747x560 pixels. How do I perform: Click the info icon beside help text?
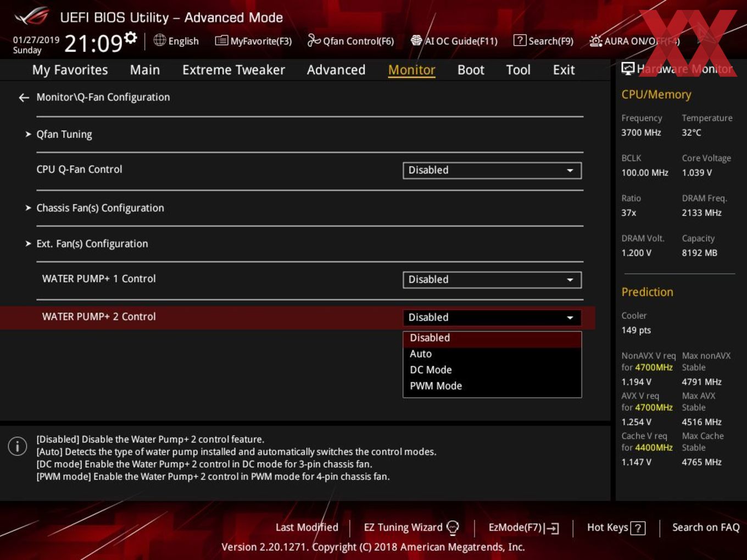click(18, 446)
